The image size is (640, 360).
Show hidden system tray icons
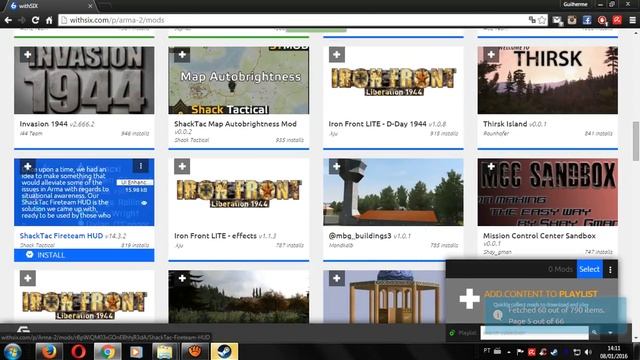pyautogui.click(x=509, y=352)
